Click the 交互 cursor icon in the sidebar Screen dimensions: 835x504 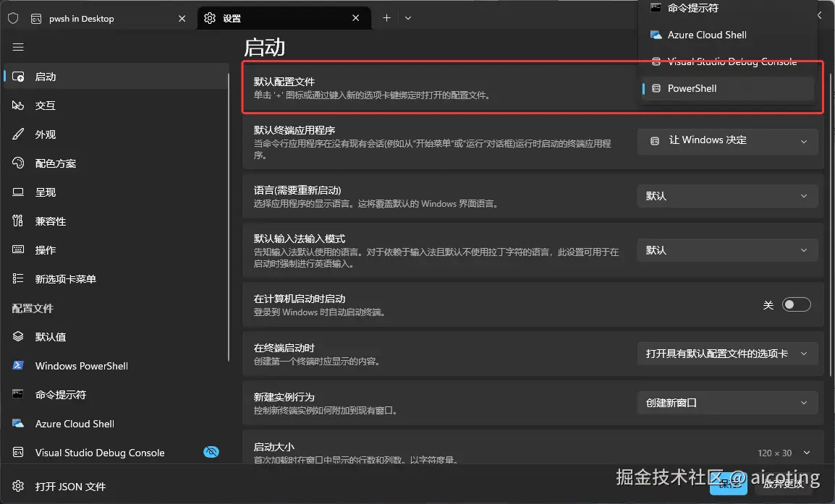[18, 106]
